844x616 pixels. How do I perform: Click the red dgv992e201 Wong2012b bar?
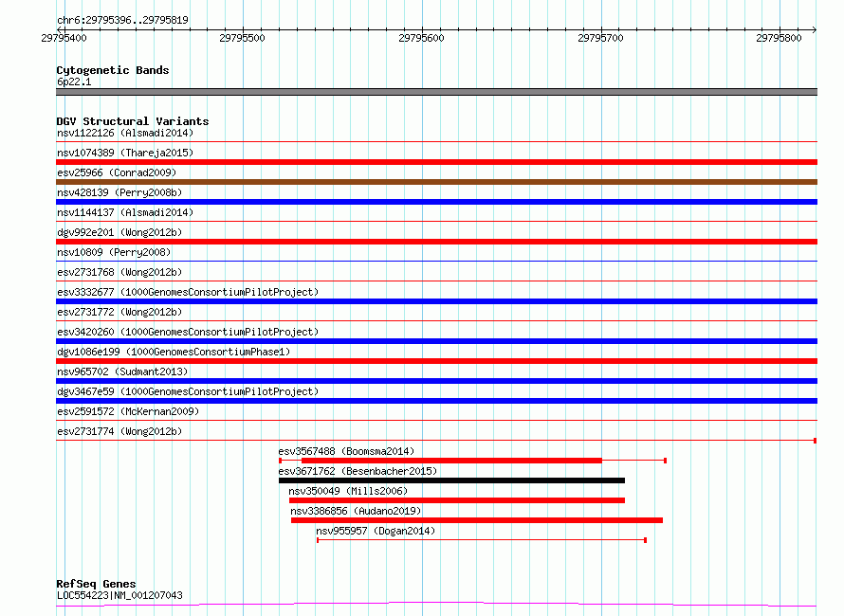[x=436, y=242]
